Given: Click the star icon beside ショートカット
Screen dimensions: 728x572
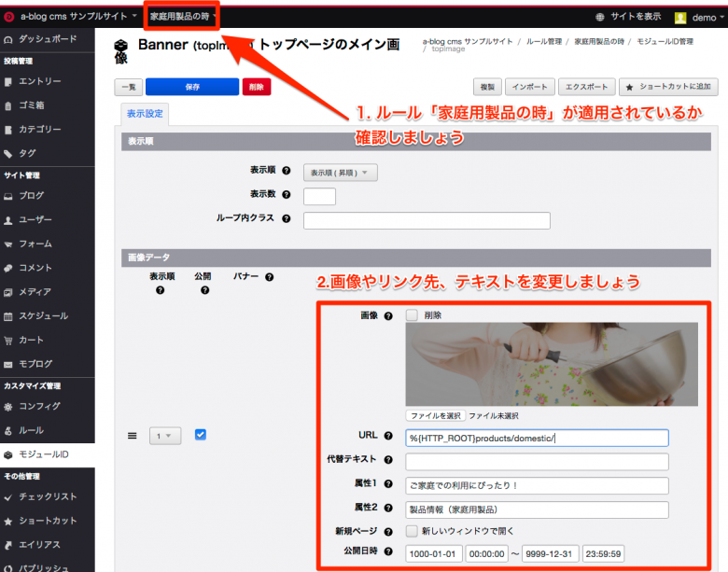Looking at the screenshot, I should [x=8, y=521].
